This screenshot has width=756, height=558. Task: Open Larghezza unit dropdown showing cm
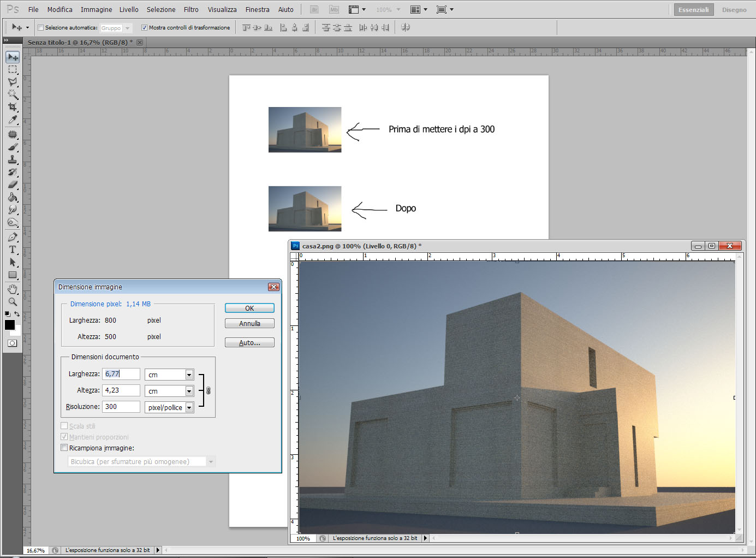click(169, 375)
